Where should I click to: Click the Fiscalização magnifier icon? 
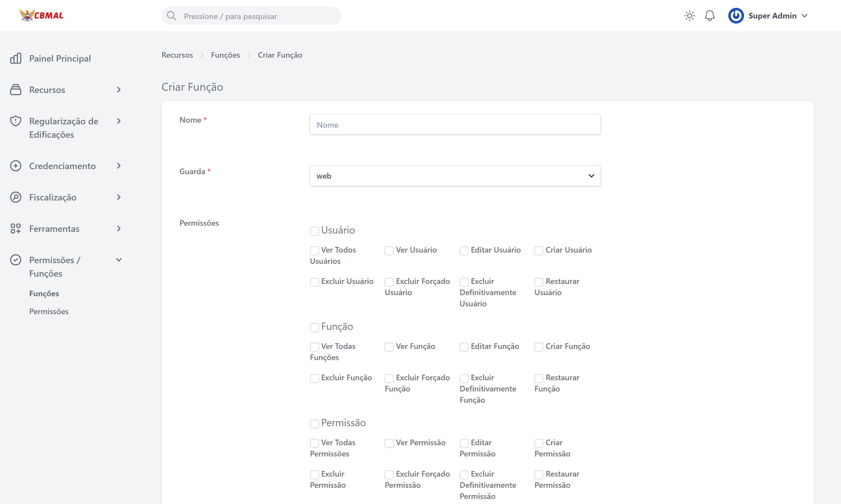point(16,197)
